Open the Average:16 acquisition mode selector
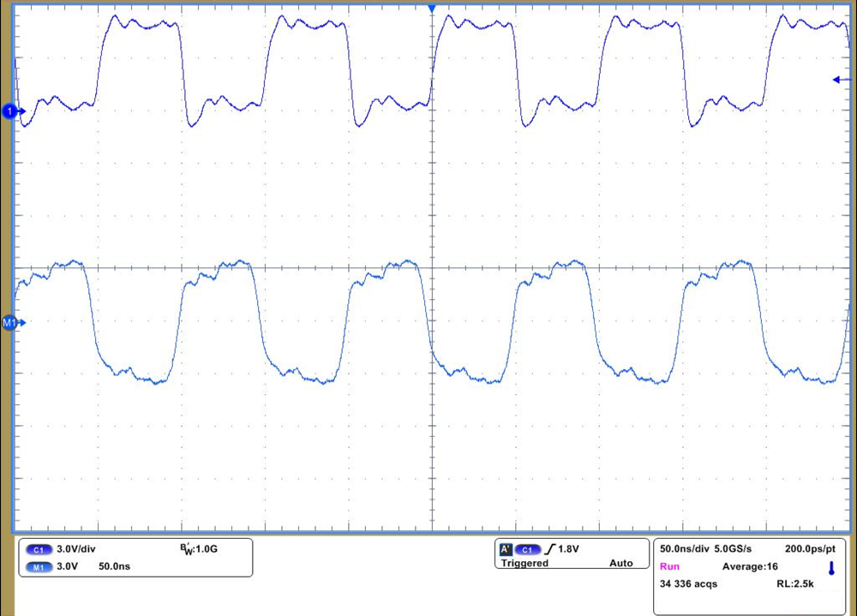The image size is (857, 616). [750, 566]
